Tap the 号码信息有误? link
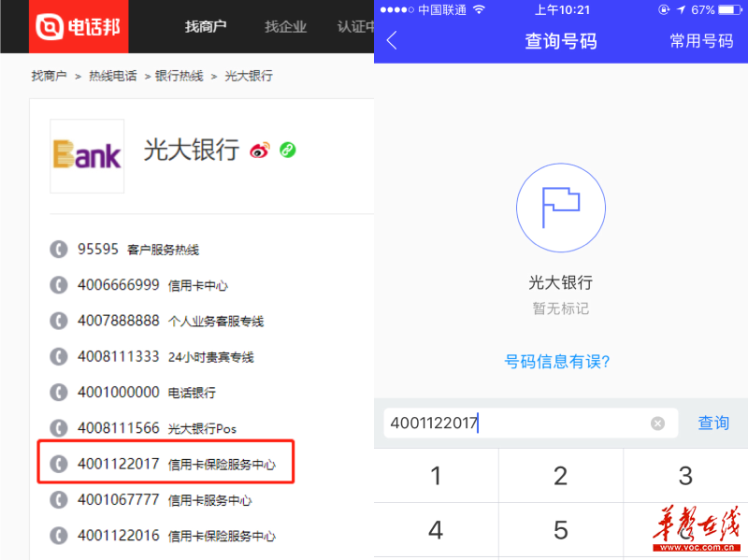Screen dimensions: 748x560 coord(560,362)
